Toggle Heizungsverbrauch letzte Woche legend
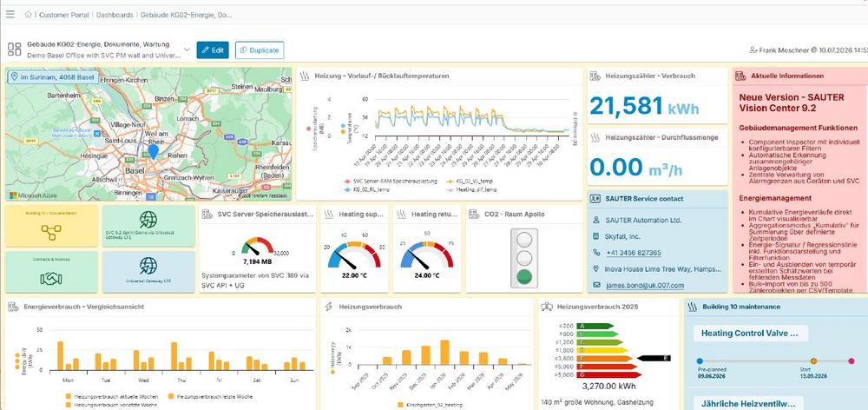The width and height of the screenshot is (868, 410). point(212,397)
